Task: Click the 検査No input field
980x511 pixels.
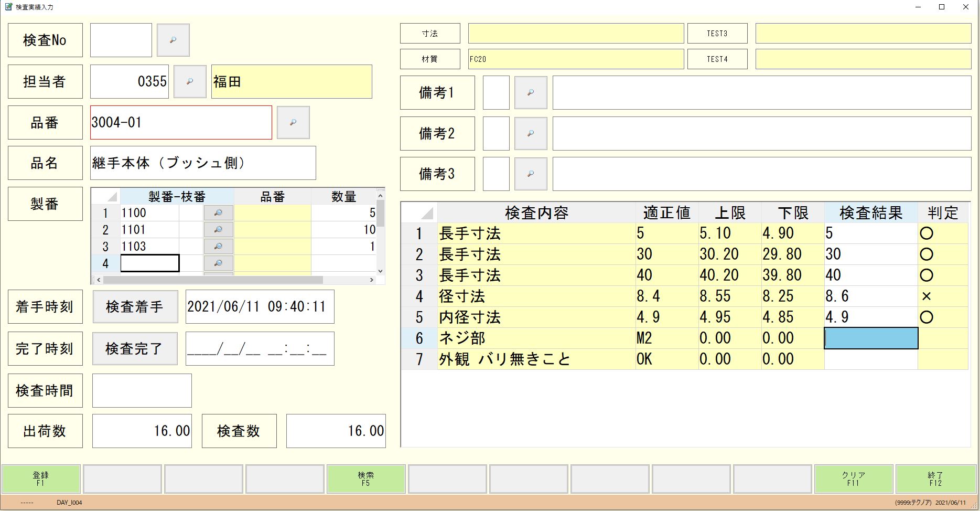Action: click(121, 40)
